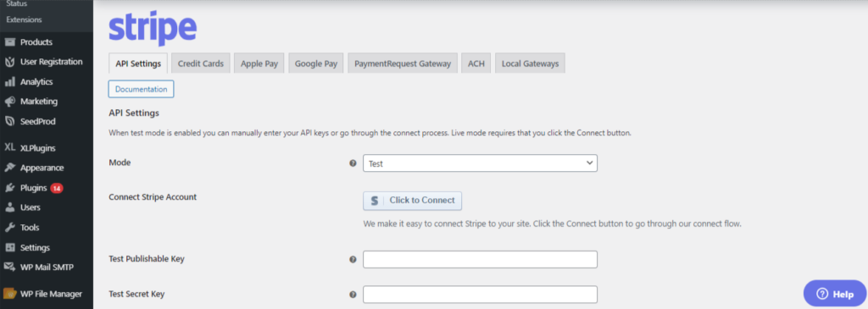Screen dimensions: 868x309
Task: Switch to the Credit Cards tab
Action: coord(200,63)
